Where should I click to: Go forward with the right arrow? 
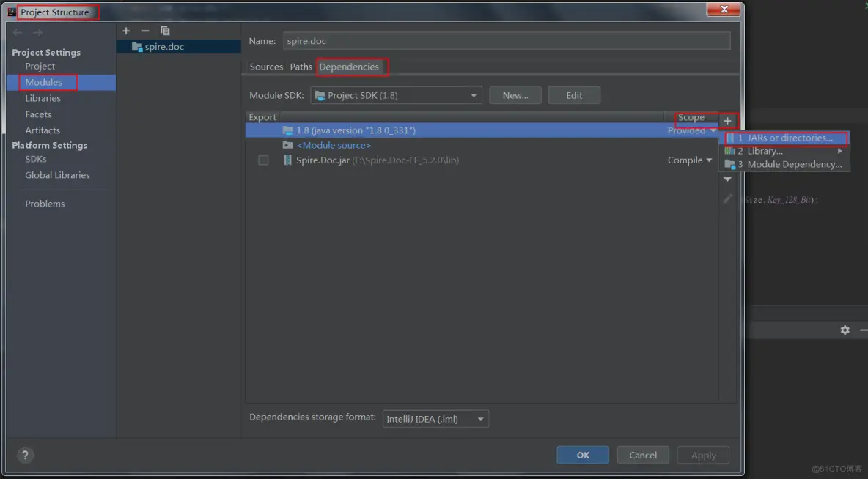click(x=37, y=33)
